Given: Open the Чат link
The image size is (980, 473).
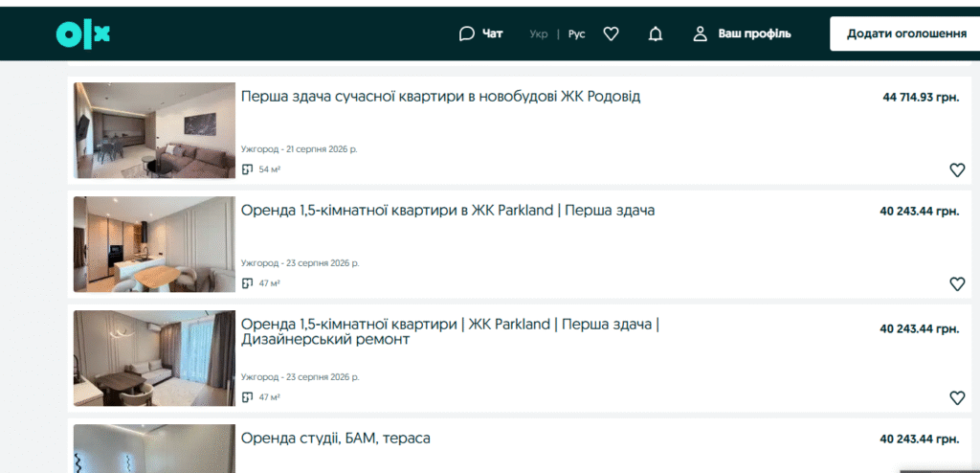Looking at the screenshot, I should coord(492,34).
